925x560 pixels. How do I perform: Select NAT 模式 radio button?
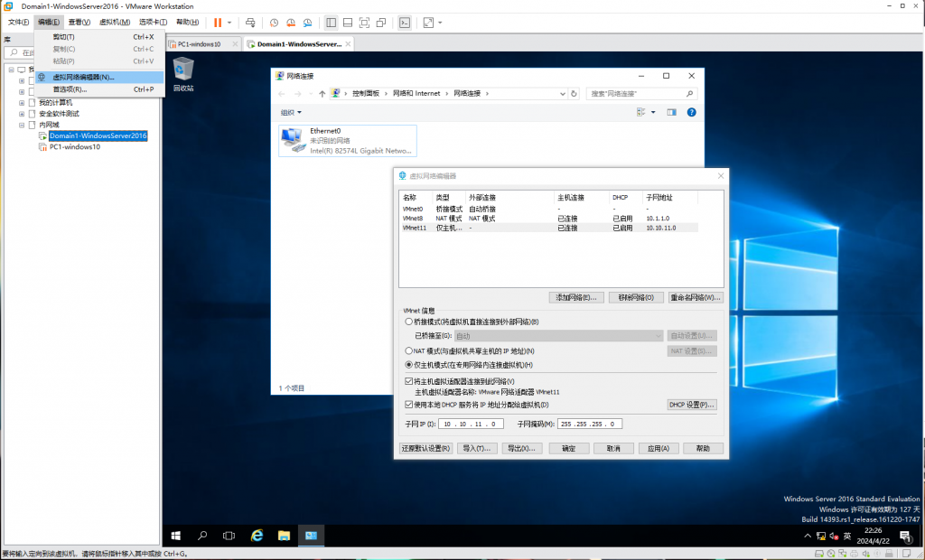click(x=408, y=350)
